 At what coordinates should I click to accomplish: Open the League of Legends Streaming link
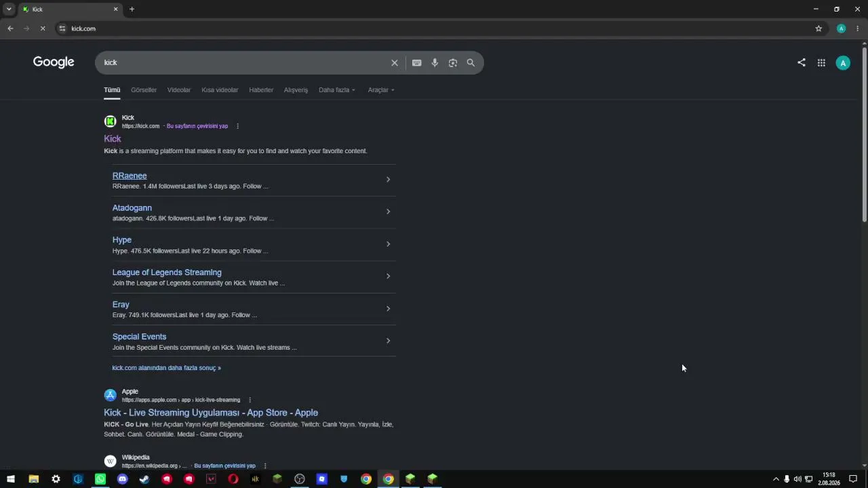tap(167, 272)
